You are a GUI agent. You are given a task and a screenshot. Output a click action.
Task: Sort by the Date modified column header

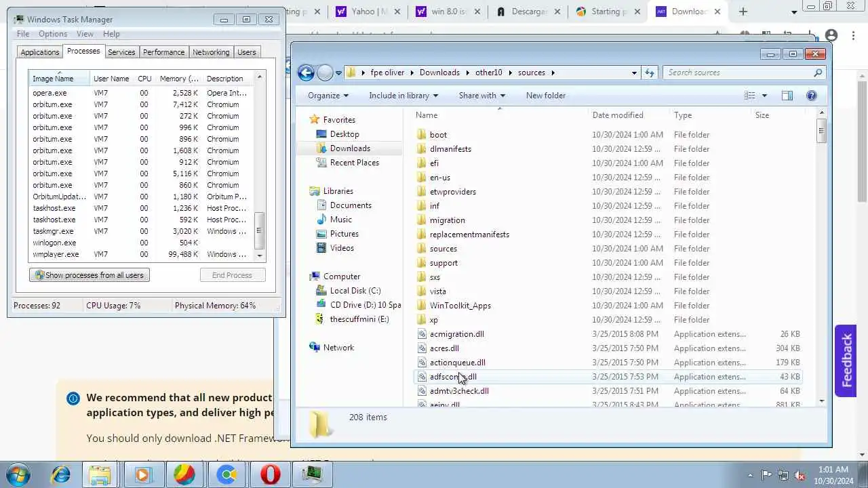[618, 115]
